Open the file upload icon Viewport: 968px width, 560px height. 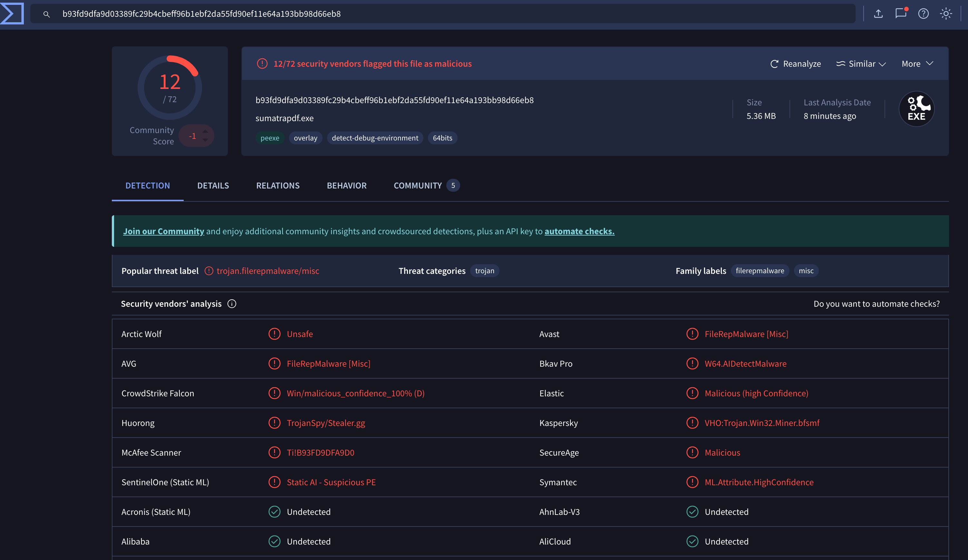(x=878, y=13)
